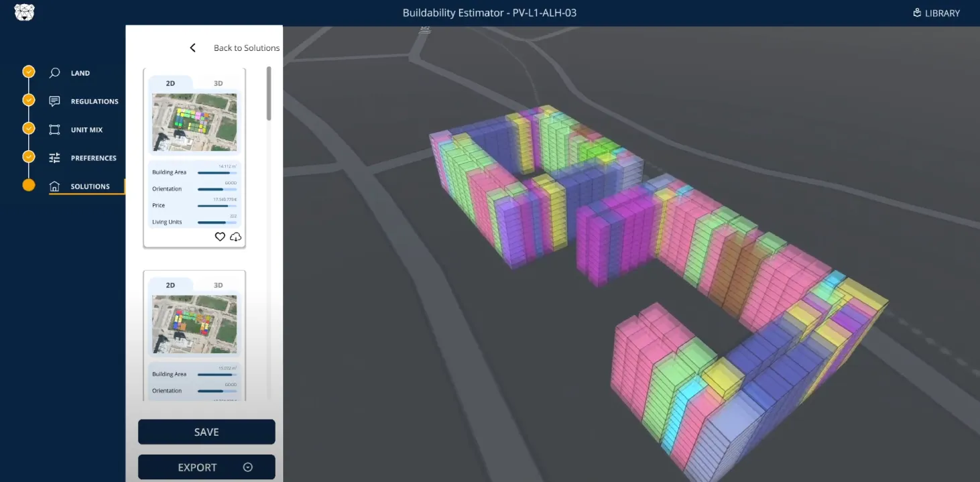The image size is (980, 482).
Task: Click the Unit Mix frame icon
Action: 55,129
